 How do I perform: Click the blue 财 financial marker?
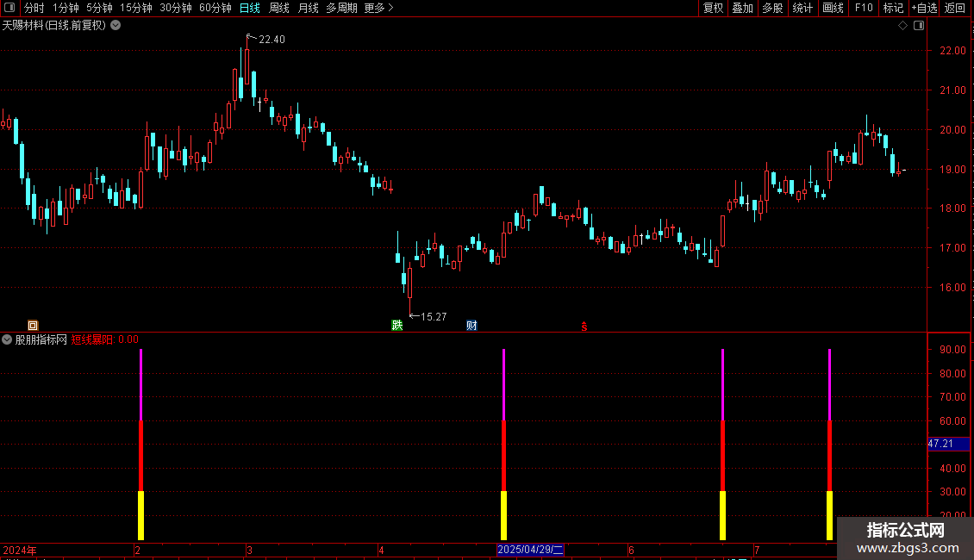pyautogui.click(x=471, y=326)
